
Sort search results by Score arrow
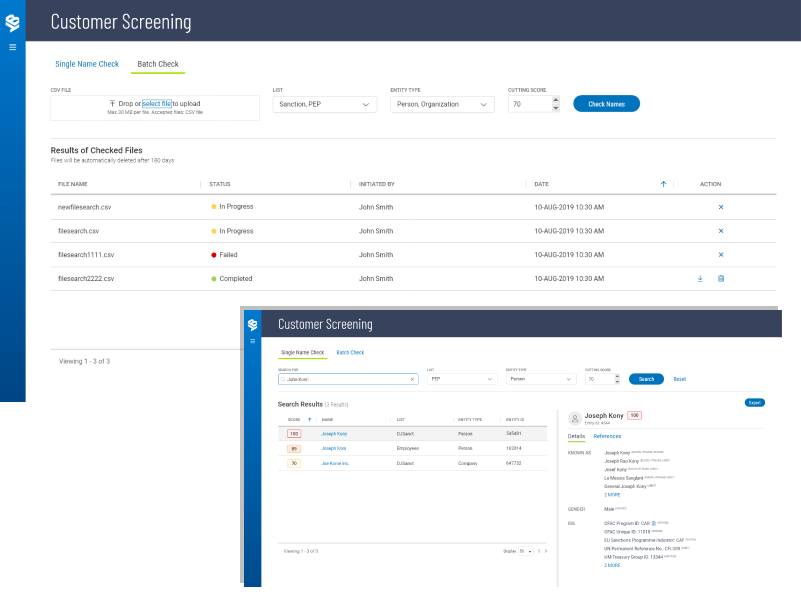click(309, 420)
